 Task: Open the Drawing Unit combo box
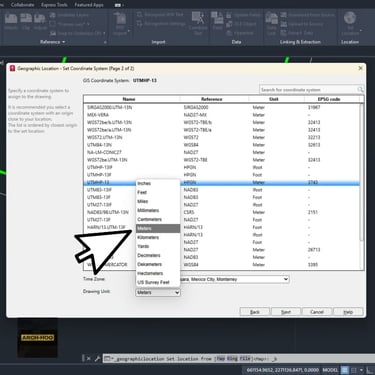158,292
